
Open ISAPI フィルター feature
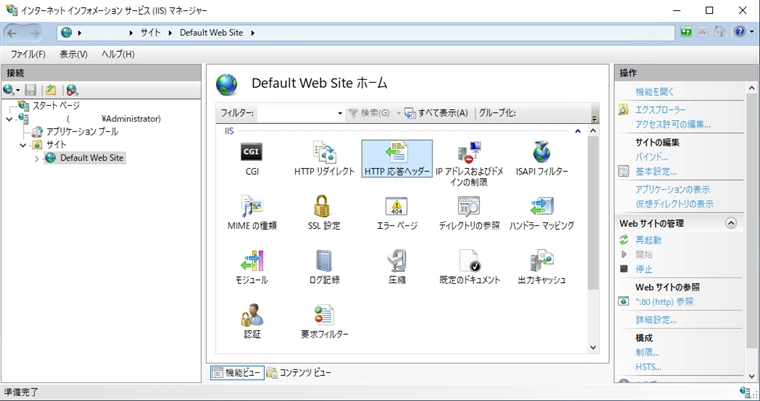click(x=541, y=159)
